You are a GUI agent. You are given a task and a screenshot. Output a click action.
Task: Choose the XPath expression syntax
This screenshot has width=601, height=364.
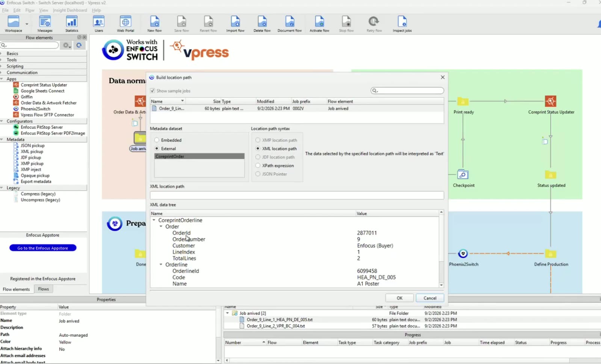pyautogui.click(x=258, y=165)
